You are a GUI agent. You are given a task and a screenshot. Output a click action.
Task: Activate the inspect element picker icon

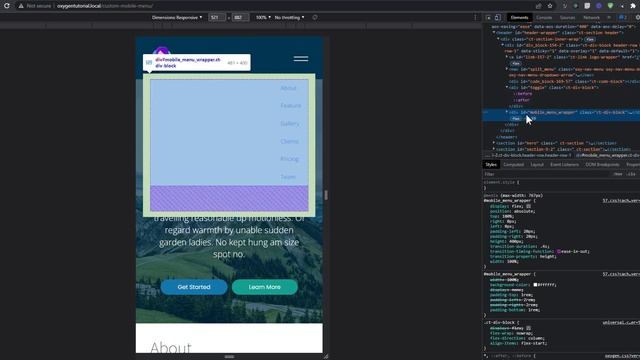[x=488, y=18]
